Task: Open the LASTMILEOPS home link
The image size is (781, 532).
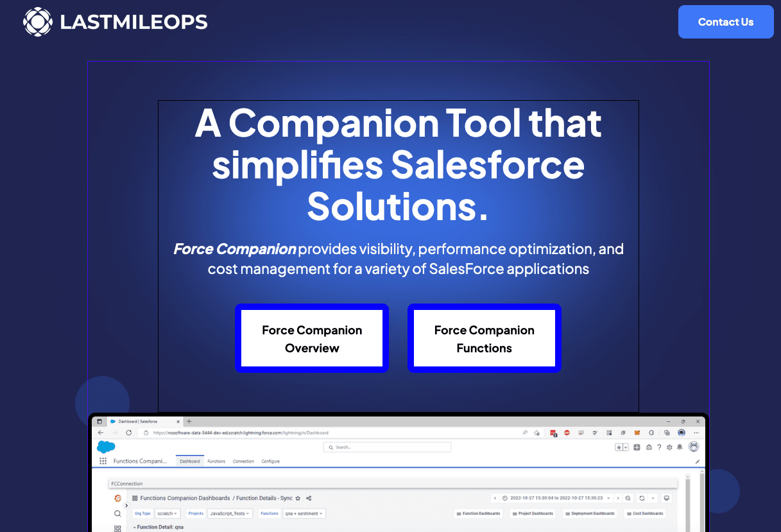Action: 116,22
